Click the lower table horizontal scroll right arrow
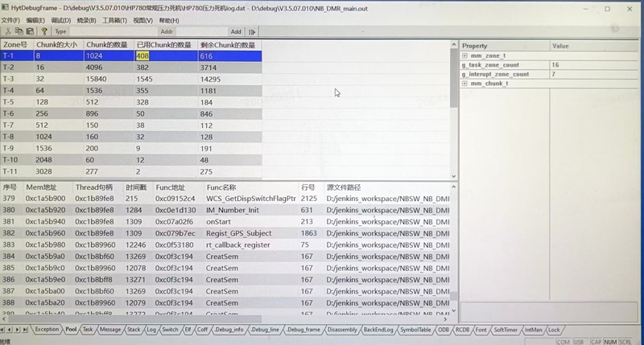 click(x=445, y=318)
